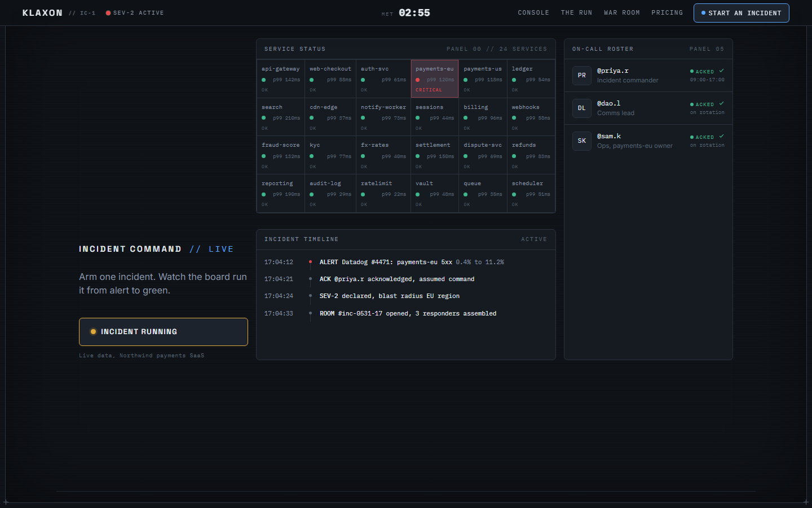Open the scheduler service tile
The height and width of the screenshot is (508, 812).
tap(531, 193)
